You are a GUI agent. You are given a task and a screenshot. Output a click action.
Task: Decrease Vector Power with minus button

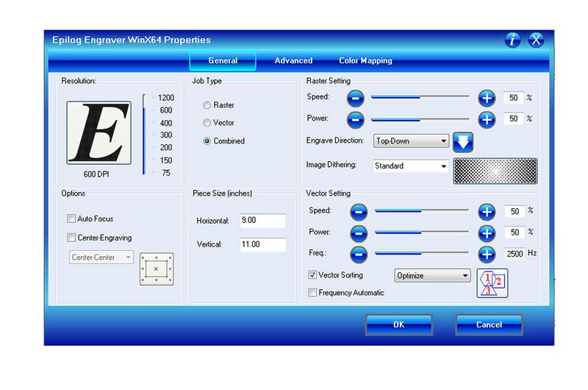tap(359, 233)
